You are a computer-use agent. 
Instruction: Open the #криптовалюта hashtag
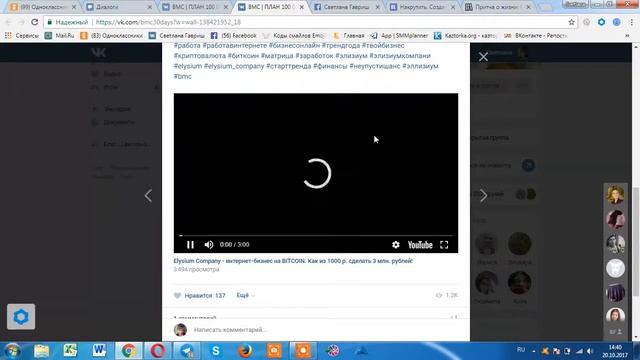tap(200, 56)
